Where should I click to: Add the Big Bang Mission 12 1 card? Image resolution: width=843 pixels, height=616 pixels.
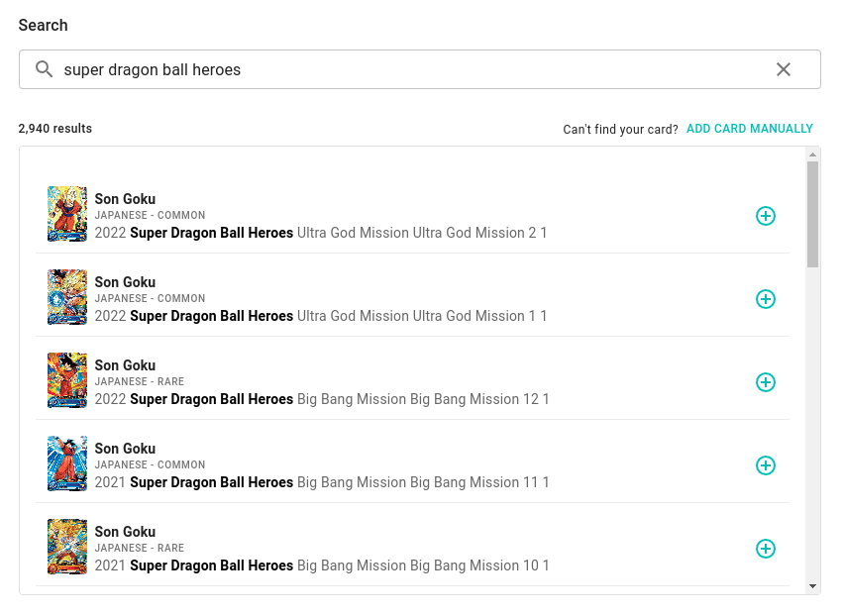(x=766, y=382)
